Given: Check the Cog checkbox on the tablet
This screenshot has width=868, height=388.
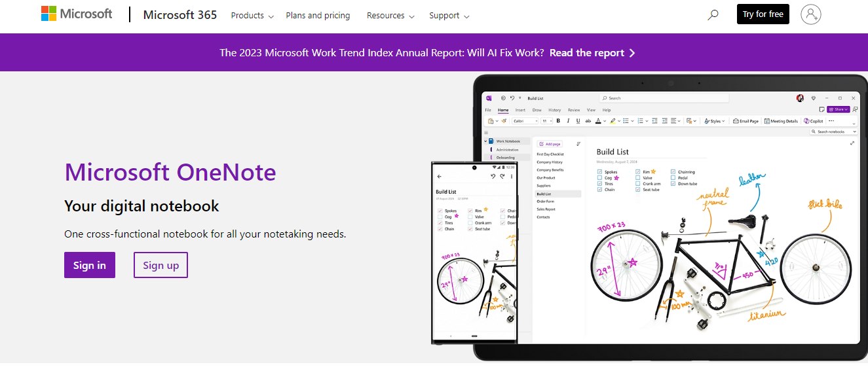Looking at the screenshot, I should [x=600, y=178].
